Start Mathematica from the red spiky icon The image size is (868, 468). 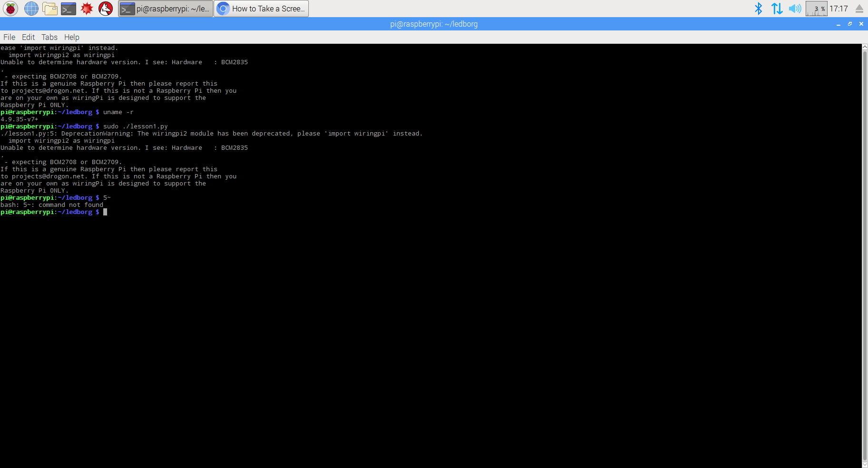click(87, 9)
